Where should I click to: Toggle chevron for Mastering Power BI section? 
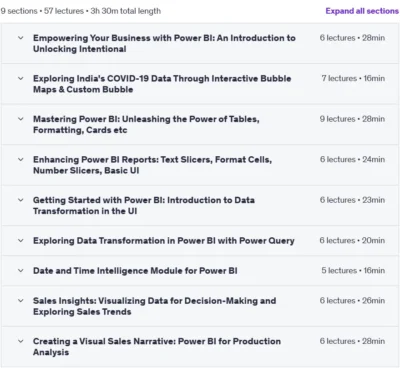[x=21, y=119]
